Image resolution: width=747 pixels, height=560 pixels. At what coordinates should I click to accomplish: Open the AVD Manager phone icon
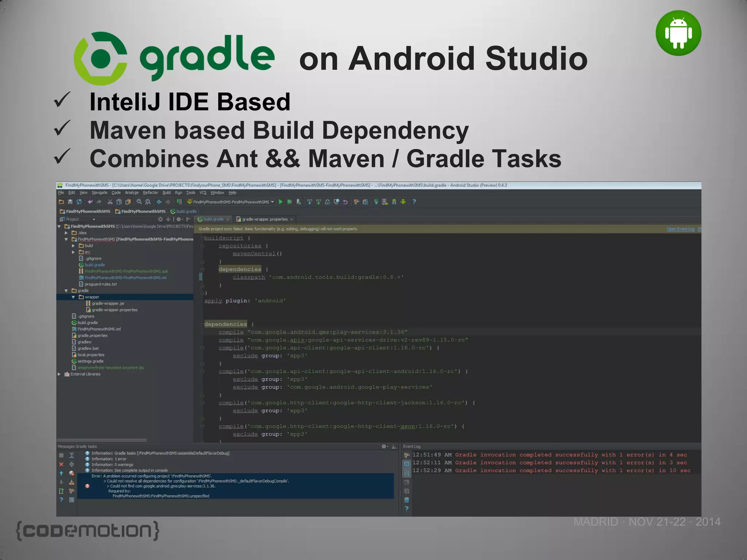pyautogui.click(x=385, y=202)
